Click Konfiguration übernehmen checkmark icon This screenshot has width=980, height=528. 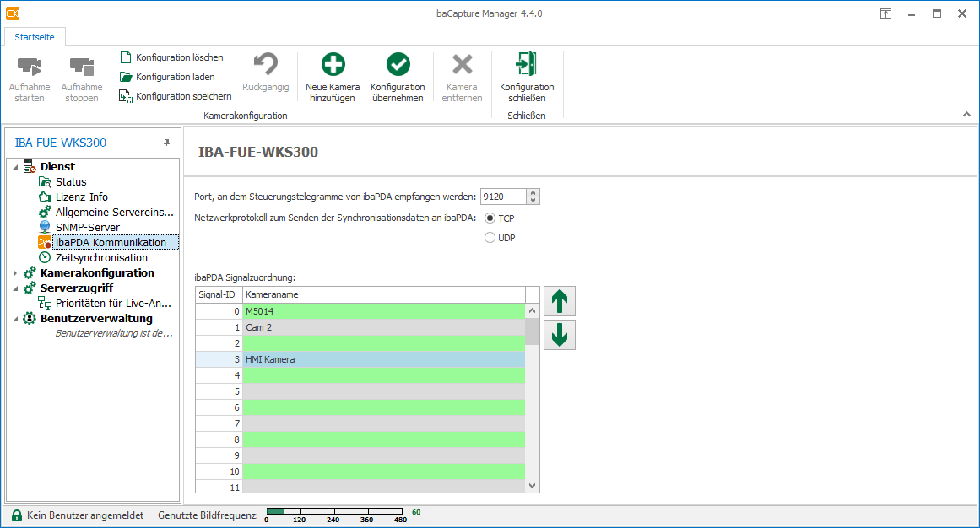point(398,65)
